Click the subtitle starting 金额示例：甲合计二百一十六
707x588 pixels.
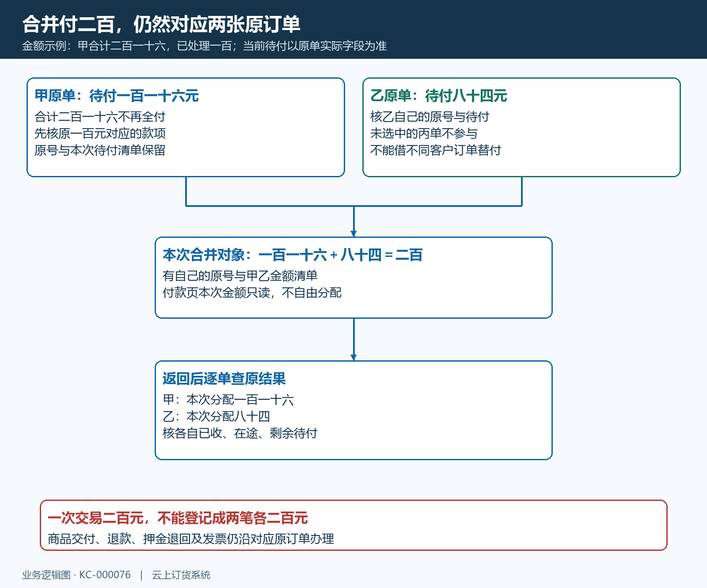coord(205,46)
